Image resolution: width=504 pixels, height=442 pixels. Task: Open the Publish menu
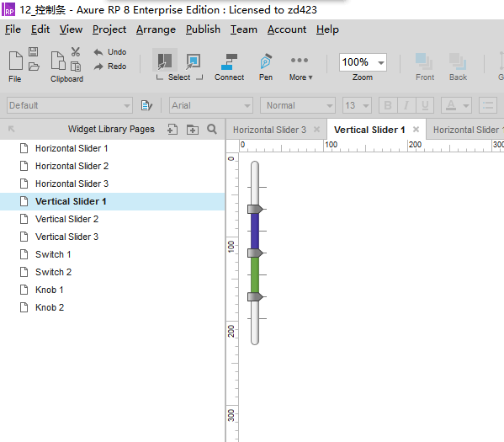(203, 29)
